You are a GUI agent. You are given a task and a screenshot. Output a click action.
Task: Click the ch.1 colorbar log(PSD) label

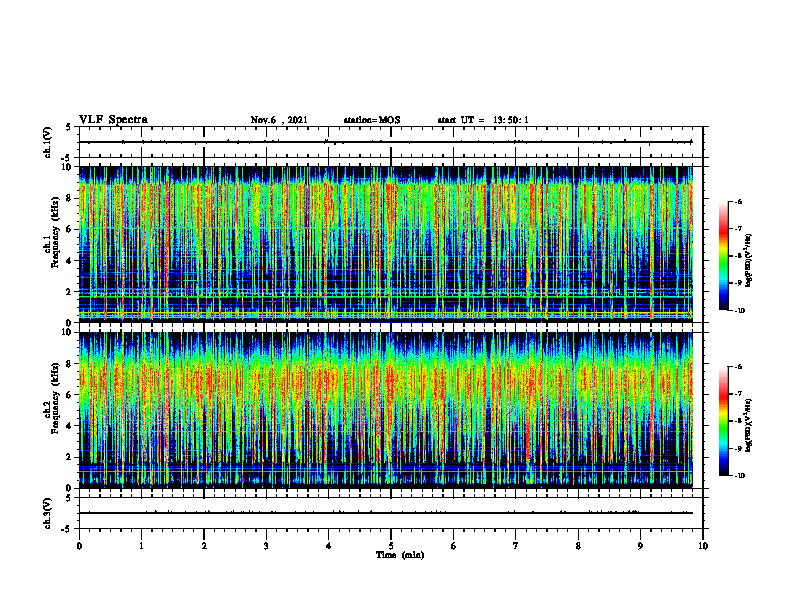(x=749, y=261)
